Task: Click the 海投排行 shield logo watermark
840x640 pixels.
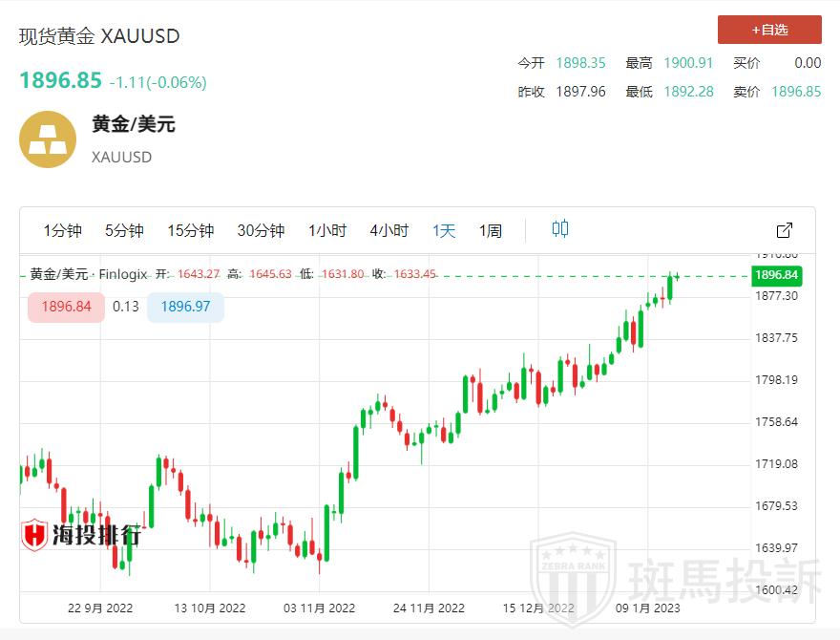Action: point(34,535)
